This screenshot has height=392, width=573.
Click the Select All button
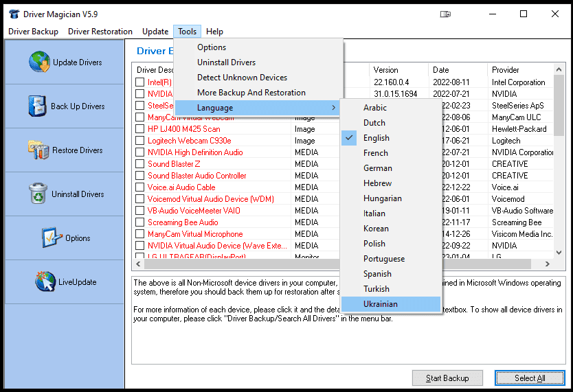[530, 378]
